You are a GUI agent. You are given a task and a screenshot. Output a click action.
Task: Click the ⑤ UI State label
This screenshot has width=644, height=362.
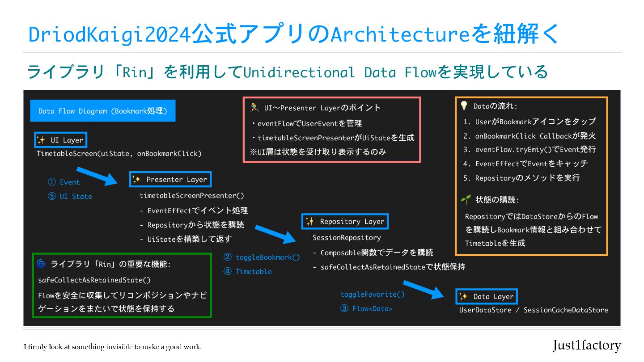[69, 196]
